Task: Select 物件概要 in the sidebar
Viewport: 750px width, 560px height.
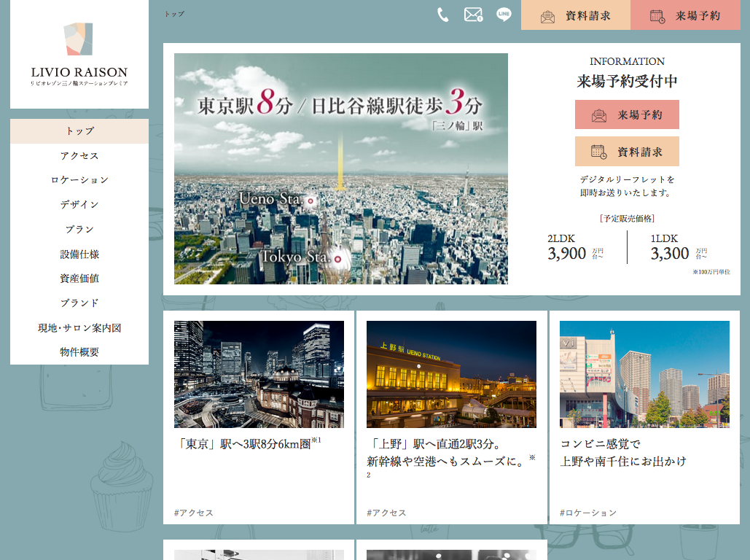Action: click(79, 352)
